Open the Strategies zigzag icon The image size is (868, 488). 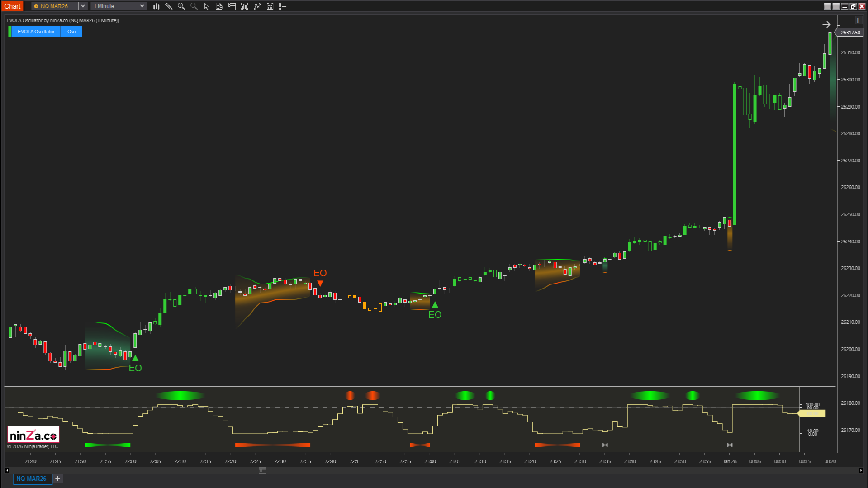coord(257,6)
